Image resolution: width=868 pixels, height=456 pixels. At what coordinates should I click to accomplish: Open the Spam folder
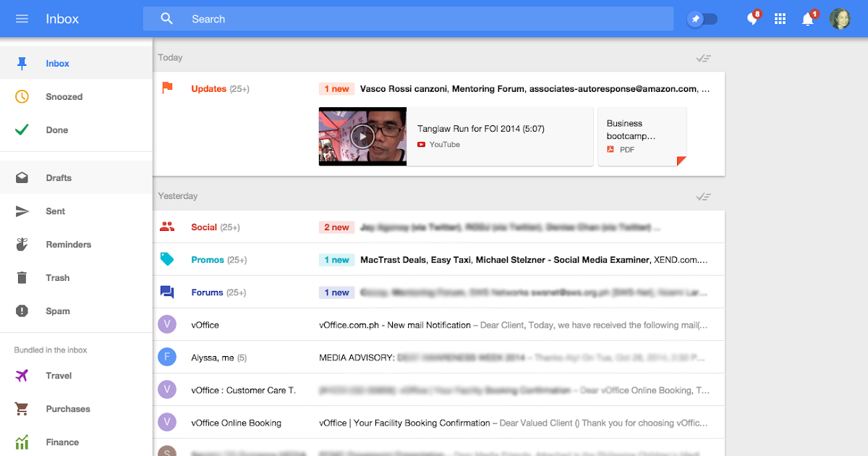pyautogui.click(x=76, y=311)
